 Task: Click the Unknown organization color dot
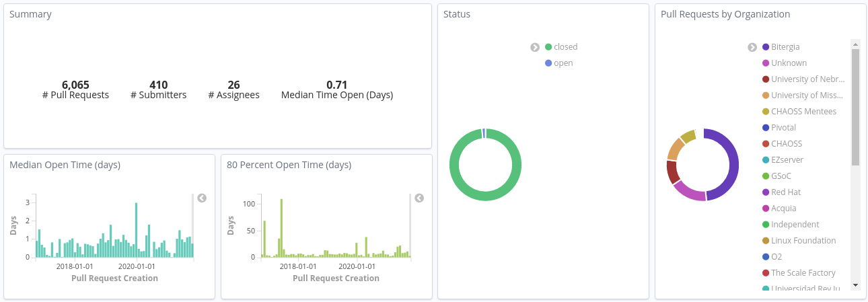[x=766, y=63]
